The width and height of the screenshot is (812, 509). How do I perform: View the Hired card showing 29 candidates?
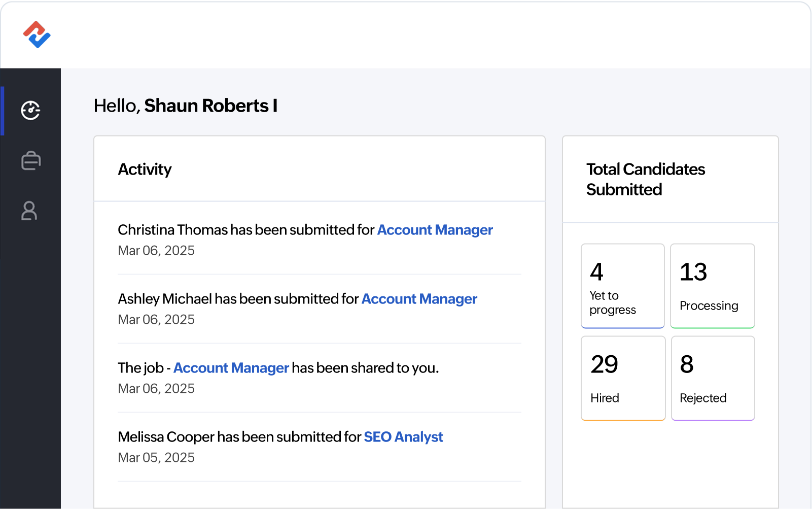(x=622, y=378)
